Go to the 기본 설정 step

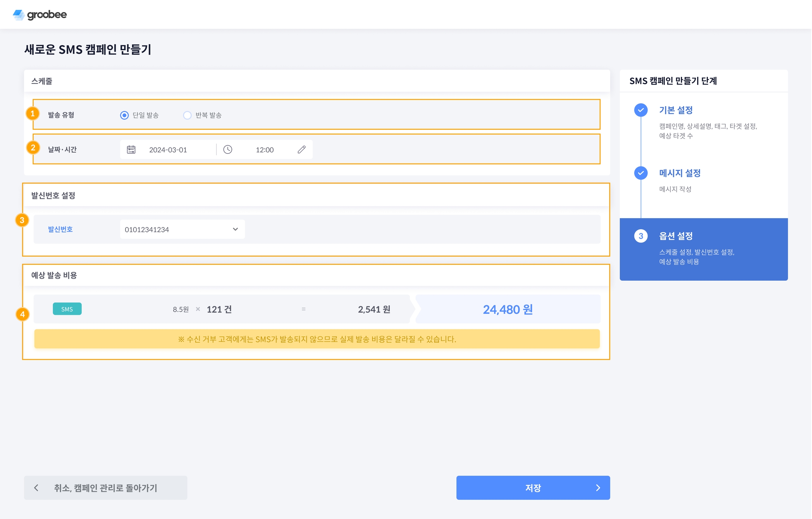(676, 110)
